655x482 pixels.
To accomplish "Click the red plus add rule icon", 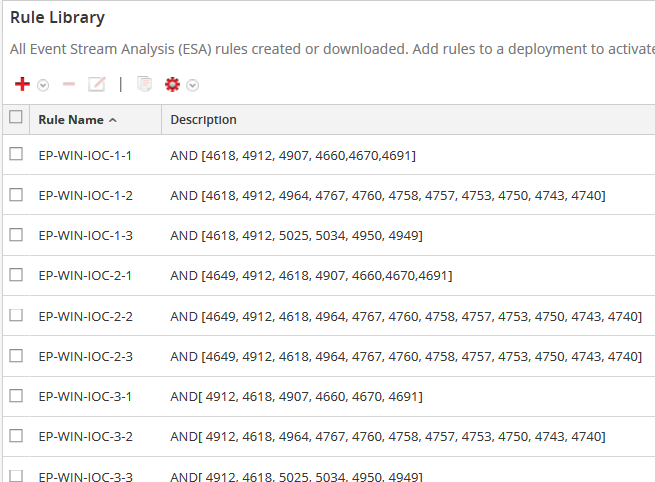I will point(22,85).
